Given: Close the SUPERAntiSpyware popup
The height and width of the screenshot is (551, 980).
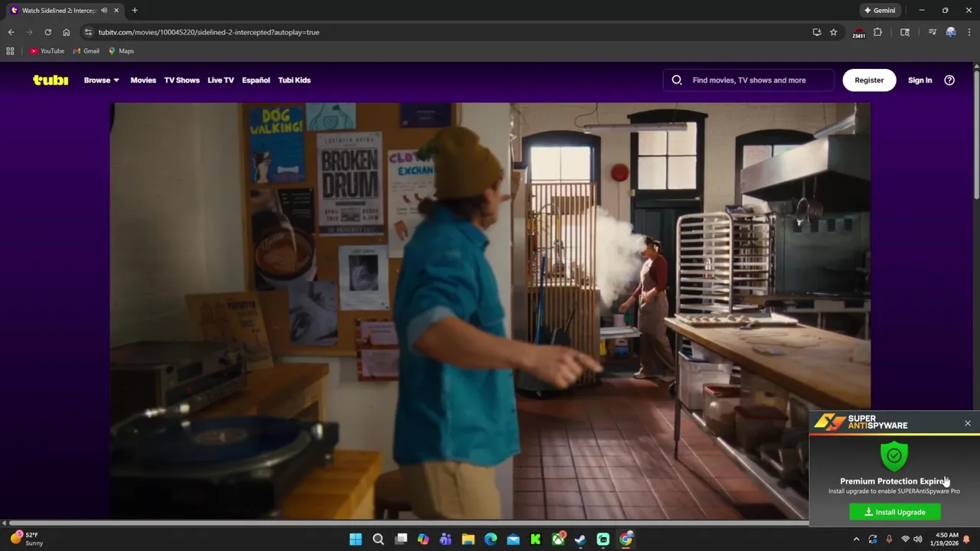Looking at the screenshot, I should point(968,423).
